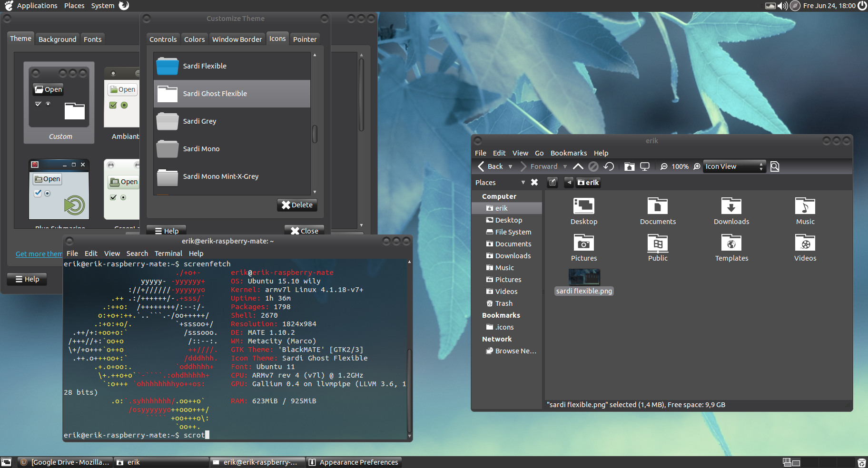The image size is (868, 468).
Task: Reload the folder in file manager toolbar
Action: point(609,166)
